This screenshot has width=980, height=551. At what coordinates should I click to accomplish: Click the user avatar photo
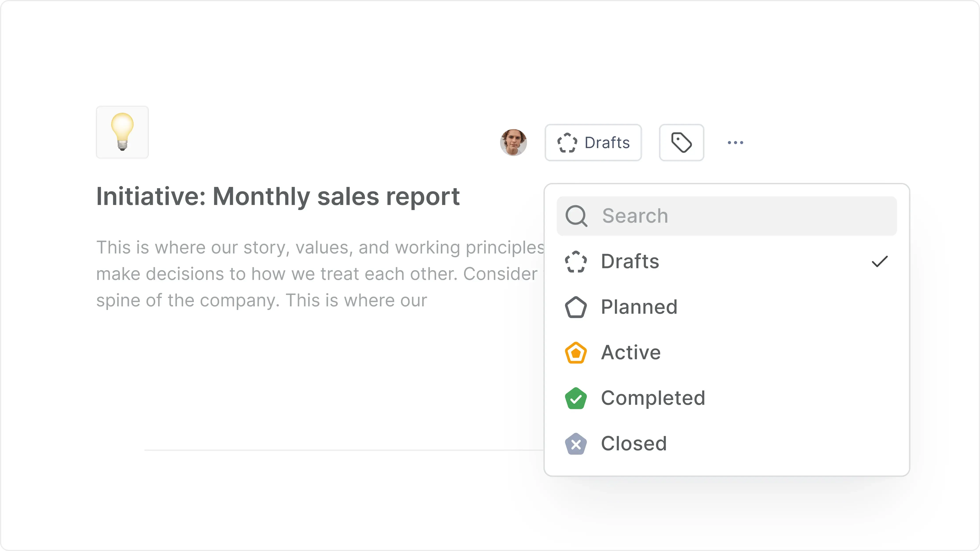(513, 143)
